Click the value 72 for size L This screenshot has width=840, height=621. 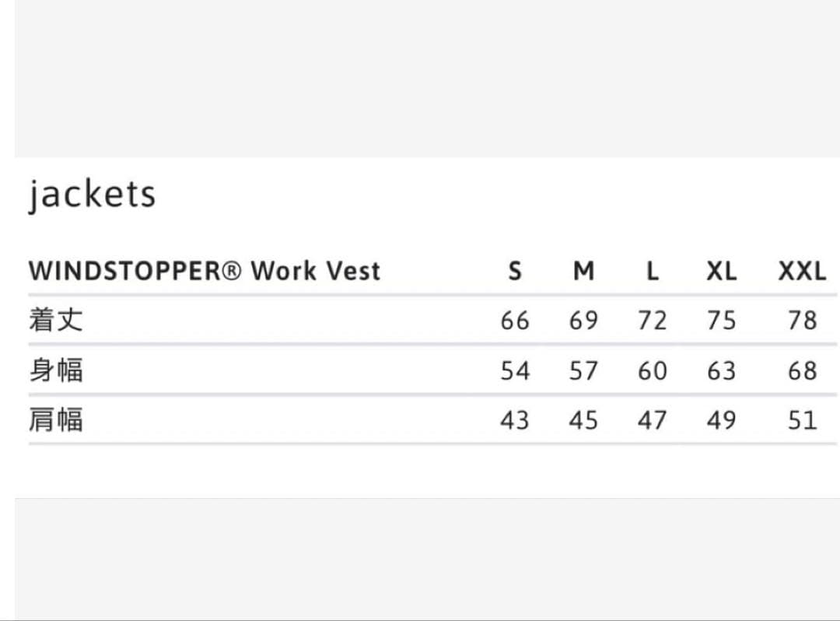pos(653,320)
